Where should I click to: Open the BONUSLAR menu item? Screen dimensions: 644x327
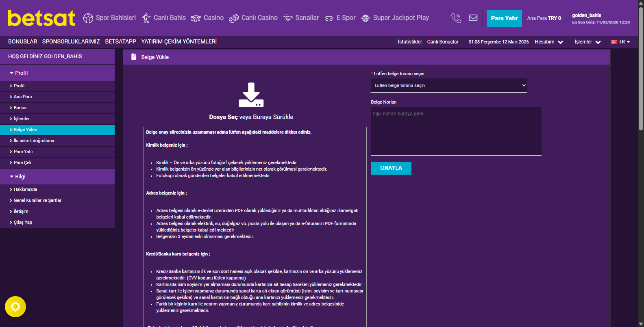(x=23, y=42)
